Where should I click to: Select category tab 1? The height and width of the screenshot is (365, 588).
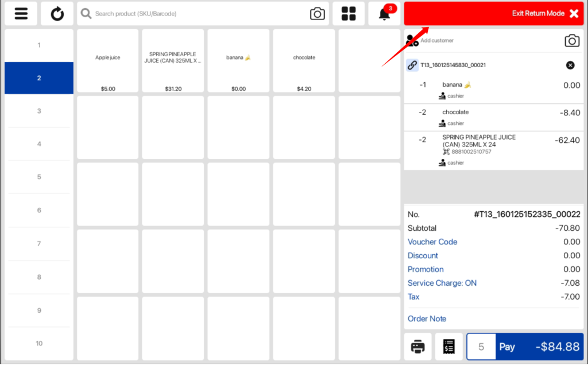(39, 45)
